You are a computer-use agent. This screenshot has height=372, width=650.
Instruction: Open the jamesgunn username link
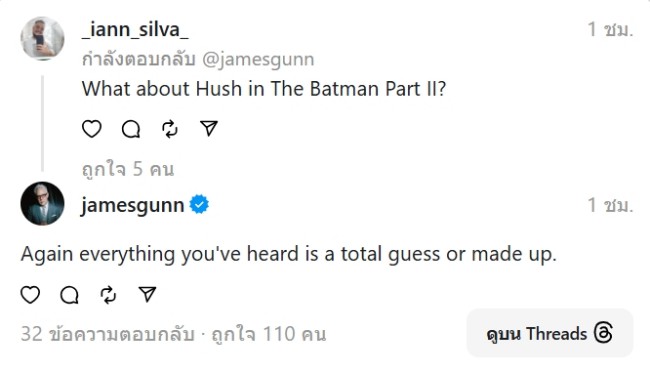[x=133, y=205]
